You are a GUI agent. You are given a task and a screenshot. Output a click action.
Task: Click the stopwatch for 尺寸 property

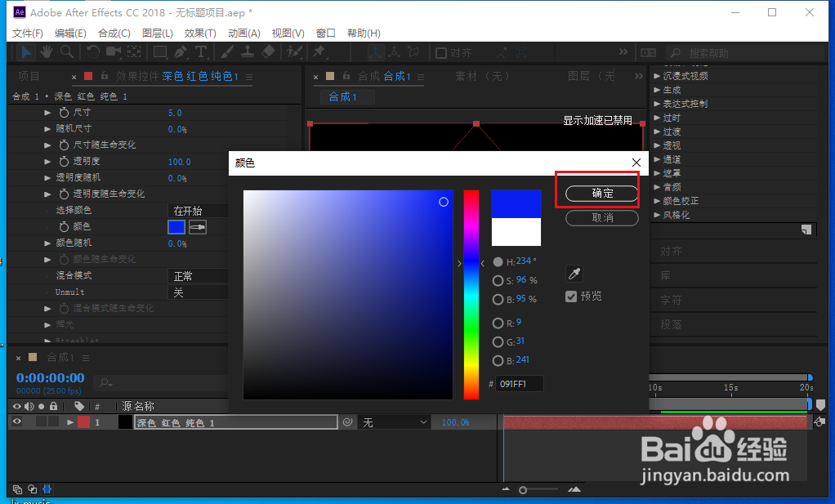[64, 112]
